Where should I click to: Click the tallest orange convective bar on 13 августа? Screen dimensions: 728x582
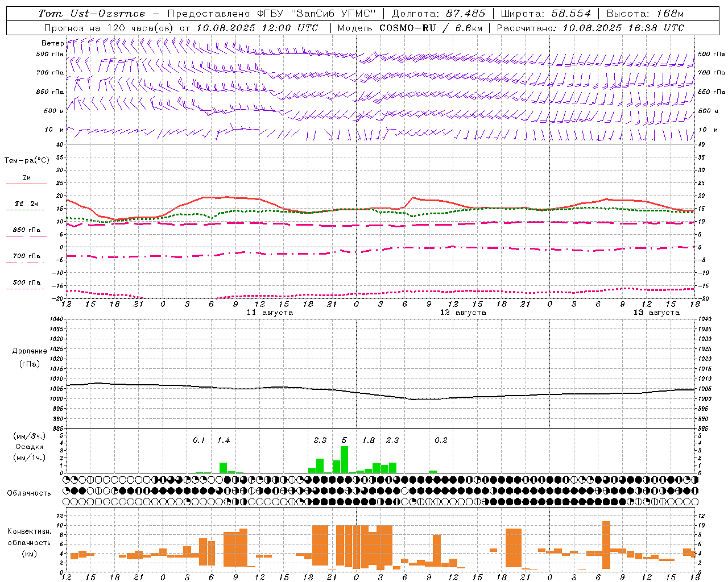click(x=606, y=545)
